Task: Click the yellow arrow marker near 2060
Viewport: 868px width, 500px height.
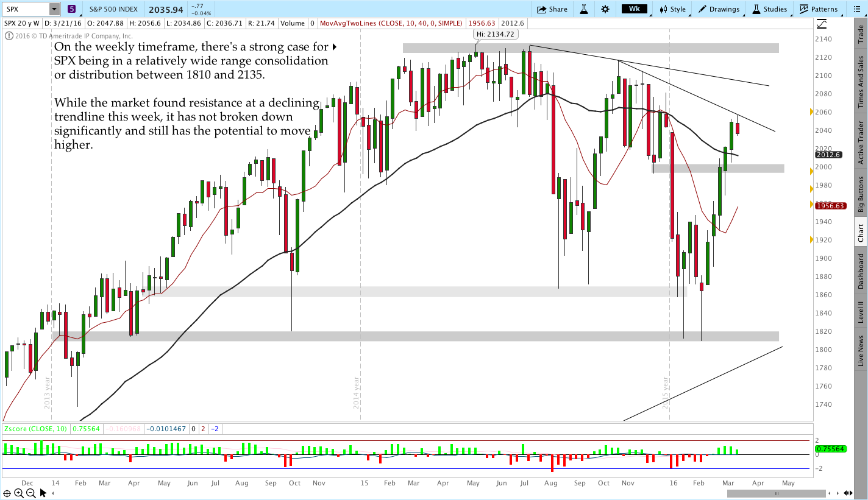Action: tap(811, 112)
